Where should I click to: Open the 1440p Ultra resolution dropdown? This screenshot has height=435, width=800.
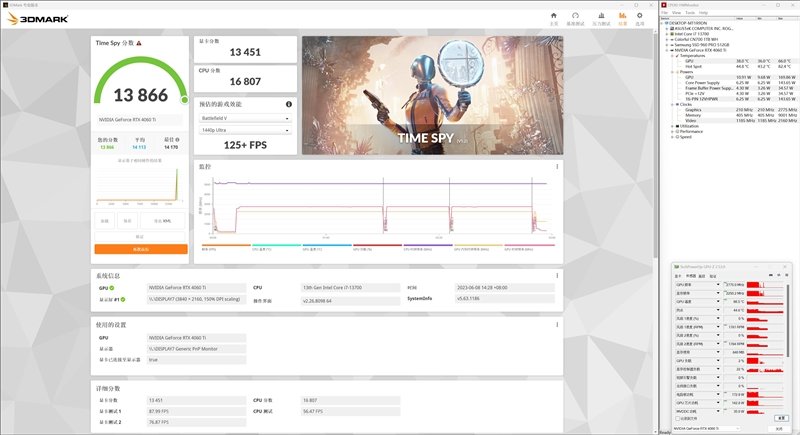245,131
